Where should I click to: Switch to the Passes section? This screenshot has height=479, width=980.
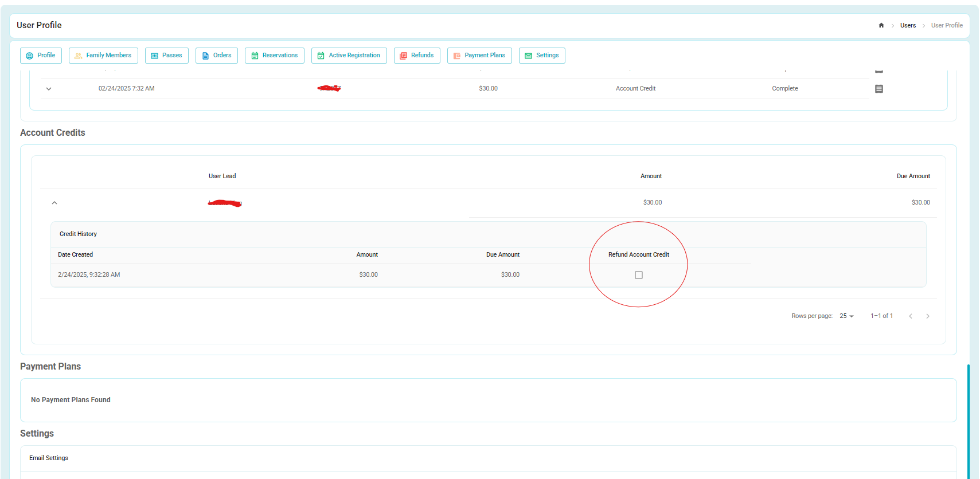point(167,56)
